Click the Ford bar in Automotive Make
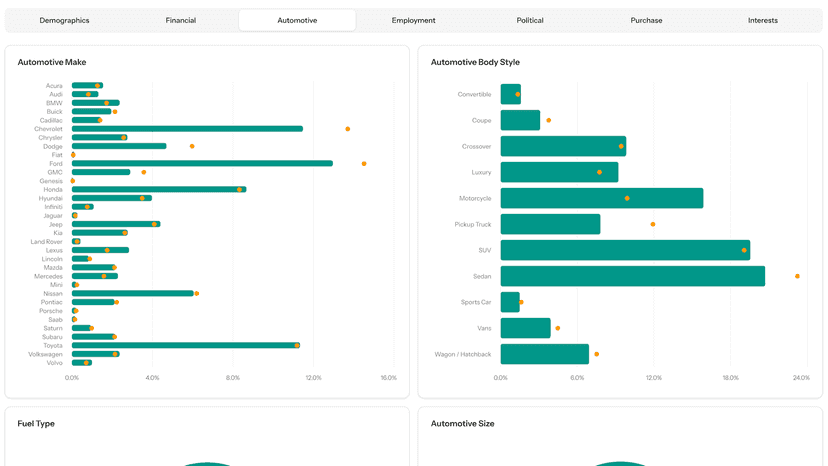The width and height of the screenshot is (828, 466). (202, 163)
